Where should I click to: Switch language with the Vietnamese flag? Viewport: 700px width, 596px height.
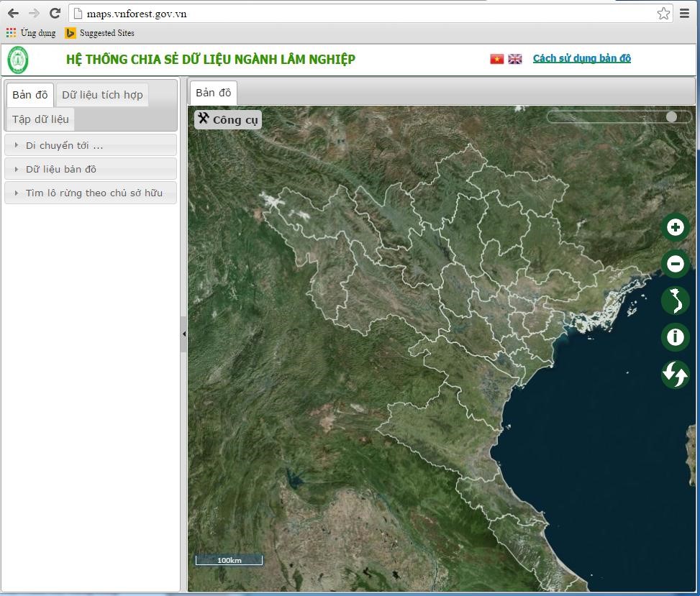[496, 59]
